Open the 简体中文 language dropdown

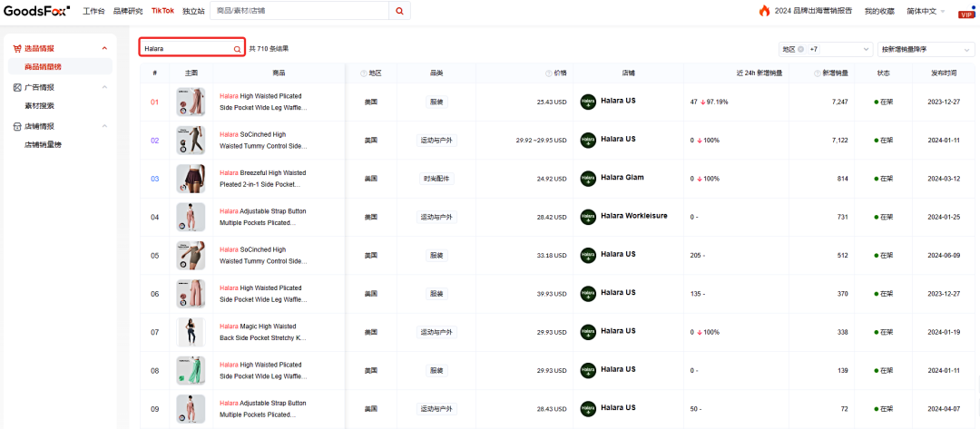coord(926,11)
